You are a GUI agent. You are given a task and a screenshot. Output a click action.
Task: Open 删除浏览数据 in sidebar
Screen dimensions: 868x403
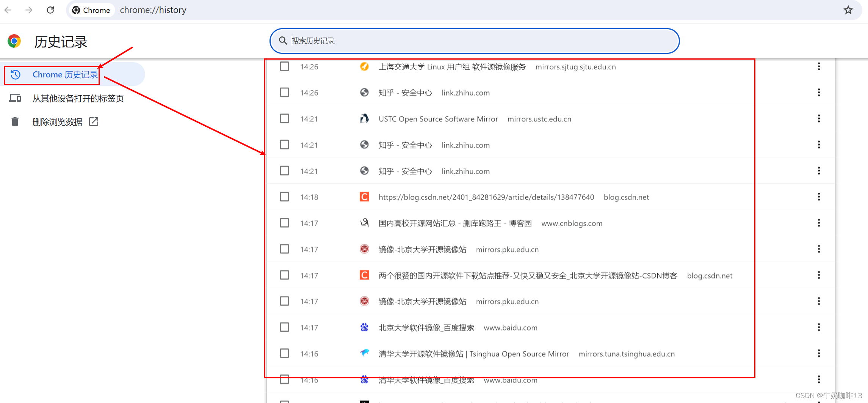(x=73, y=122)
